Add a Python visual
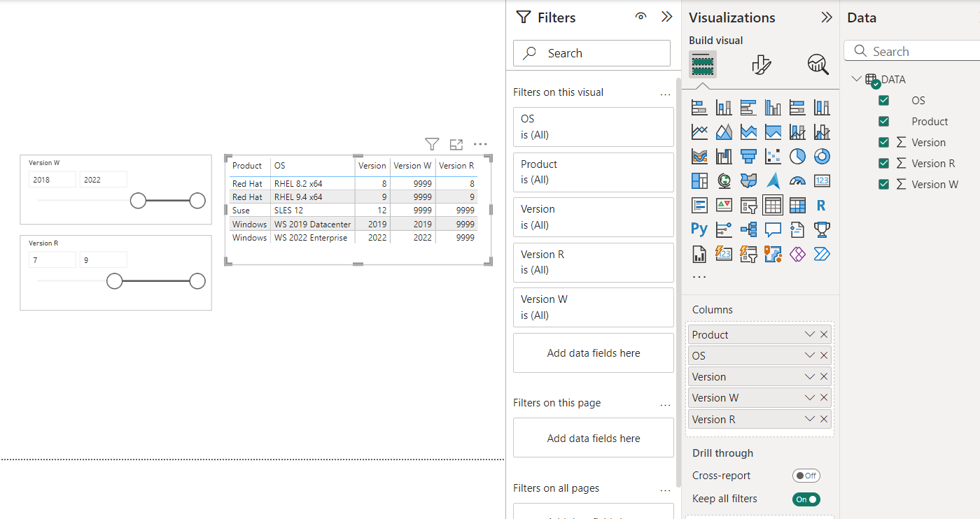 click(699, 229)
